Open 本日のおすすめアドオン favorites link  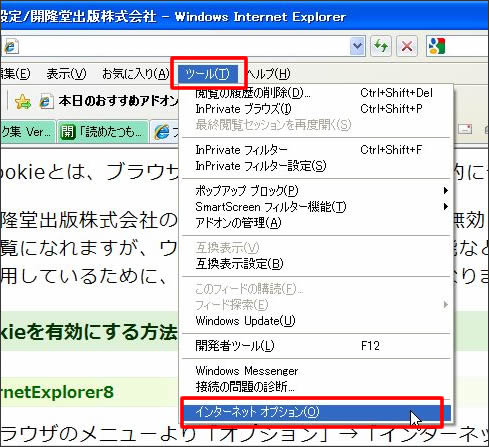tap(110, 101)
